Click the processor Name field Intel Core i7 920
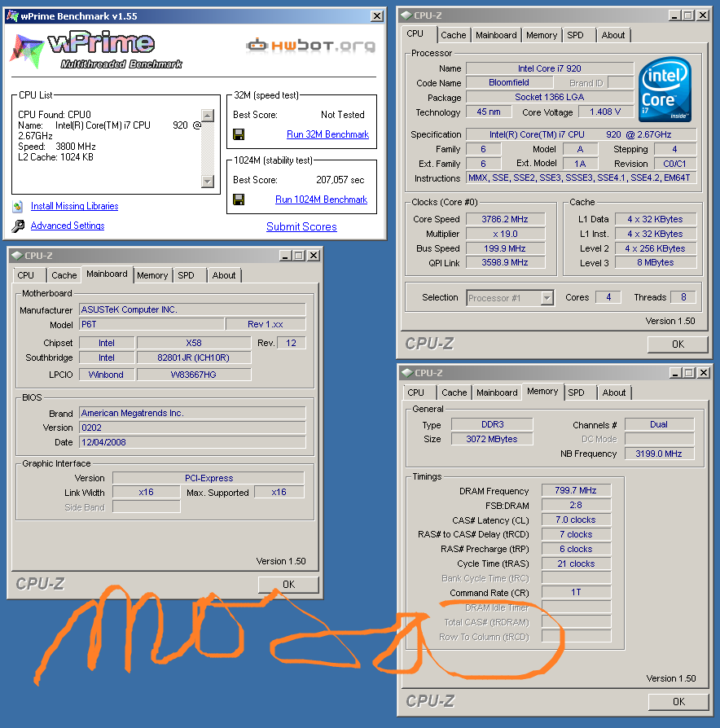 pos(550,68)
